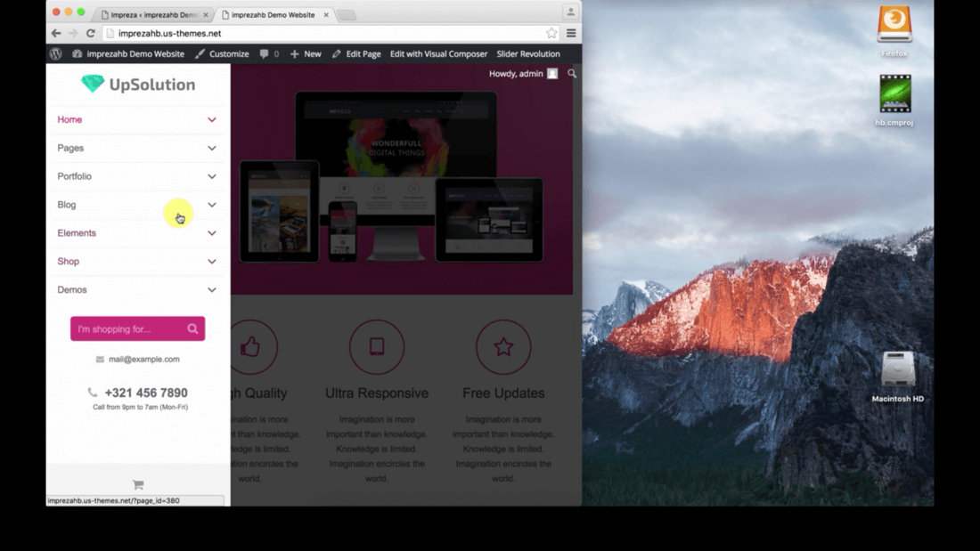
Task: Click the UpSolution logo text
Action: click(x=151, y=85)
